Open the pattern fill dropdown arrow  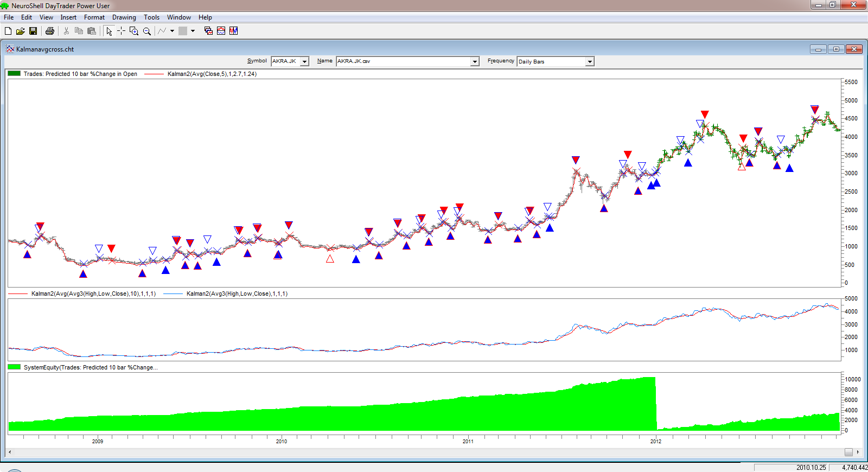[193, 31]
